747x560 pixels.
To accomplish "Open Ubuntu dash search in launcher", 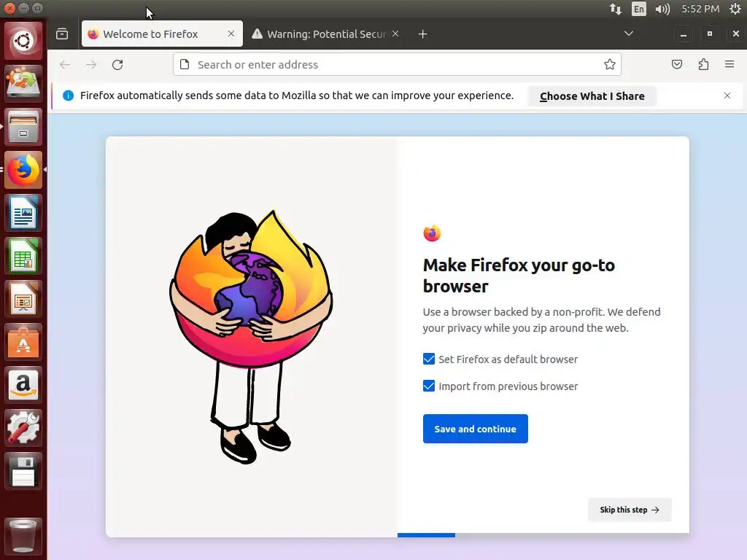I will click(23, 40).
